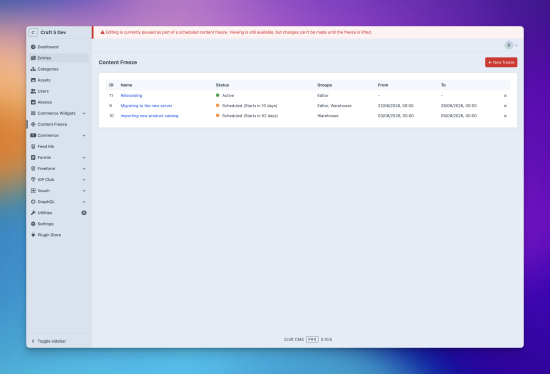Click the Content Freeze snowflake icon
The width and height of the screenshot is (550, 374).
[x=33, y=124]
